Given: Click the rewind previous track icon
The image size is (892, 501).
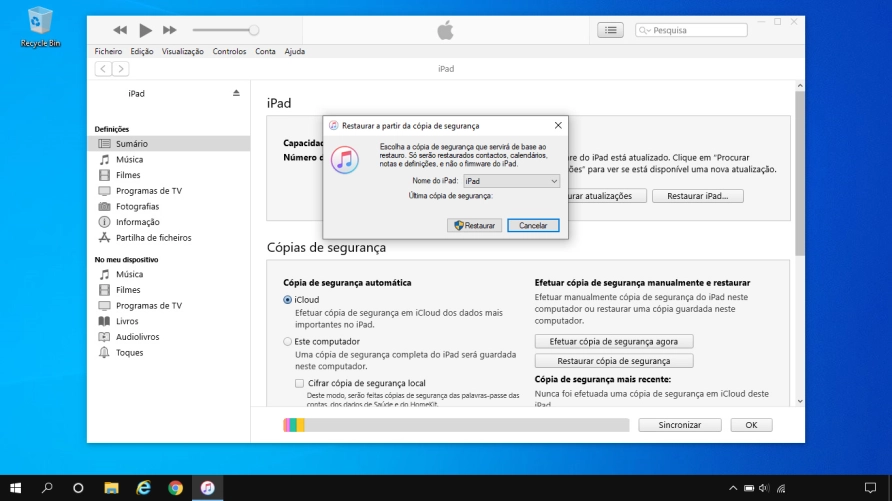Looking at the screenshot, I should pyautogui.click(x=120, y=31).
